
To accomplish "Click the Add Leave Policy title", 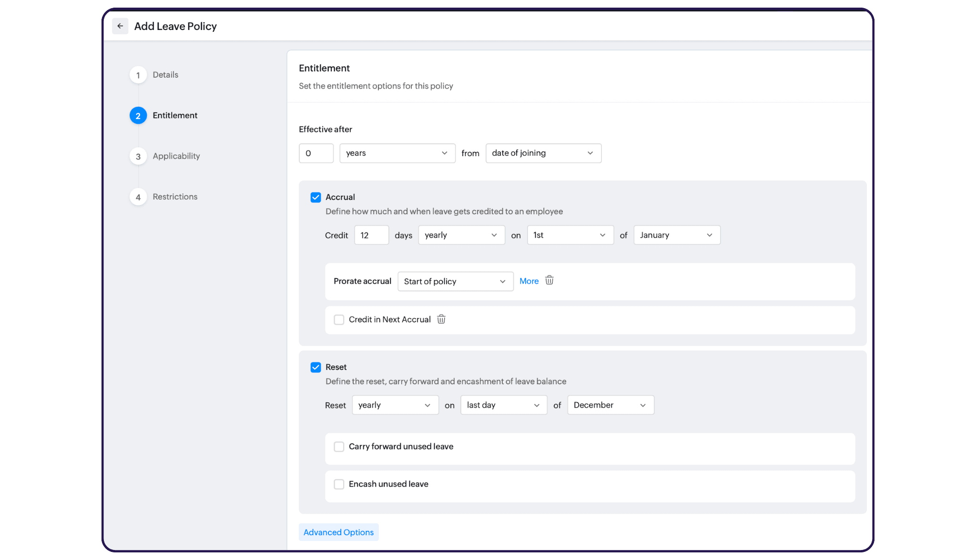I will [175, 26].
